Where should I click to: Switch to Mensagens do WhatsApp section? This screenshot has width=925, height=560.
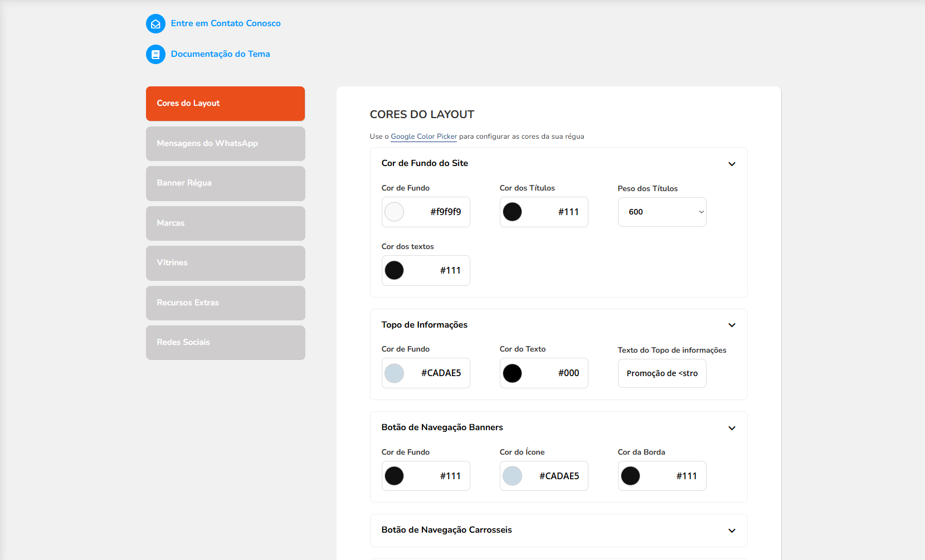(x=225, y=144)
